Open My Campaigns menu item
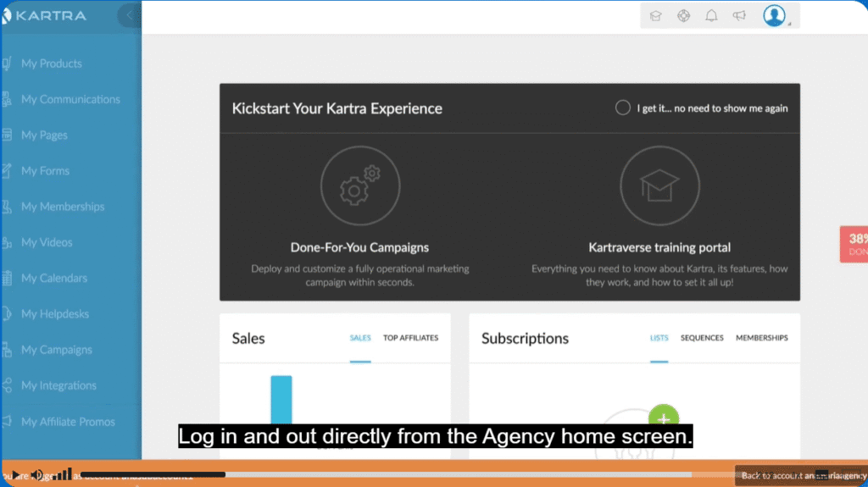The image size is (868, 487). [57, 350]
